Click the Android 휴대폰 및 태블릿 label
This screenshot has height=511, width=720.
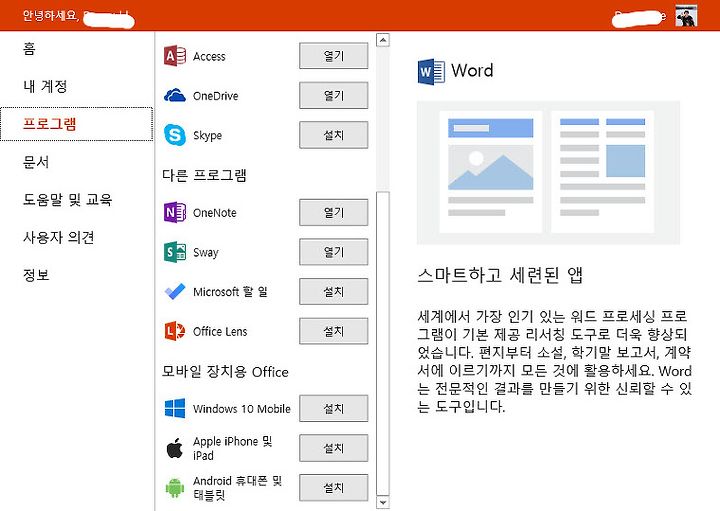pos(237,488)
